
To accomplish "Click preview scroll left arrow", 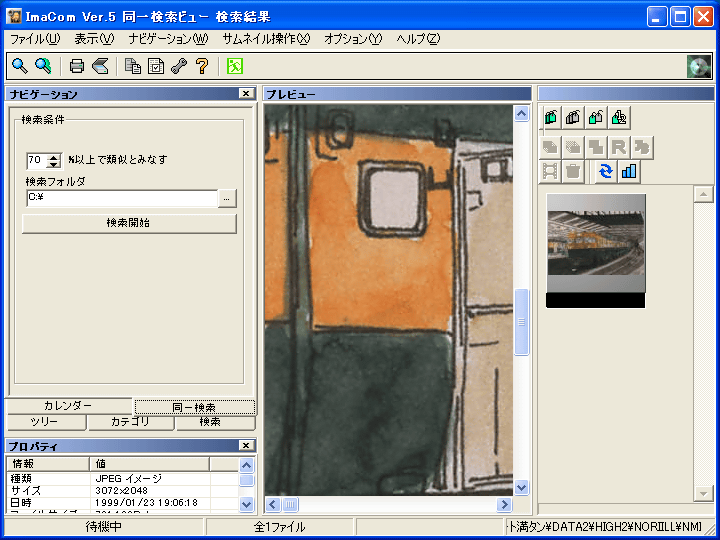I will coord(273,505).
